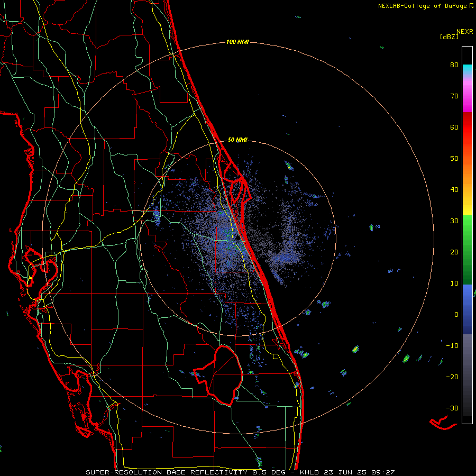Click the 0 dBZ scale value
476x476 pixels.
tap(456, 315)
